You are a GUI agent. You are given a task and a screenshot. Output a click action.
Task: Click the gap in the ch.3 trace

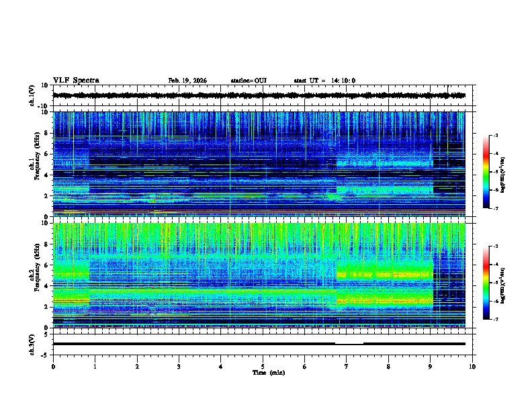[349, 344]
